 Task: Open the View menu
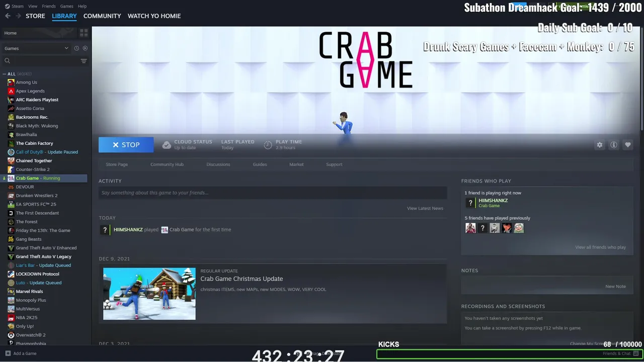coord(33,6)
